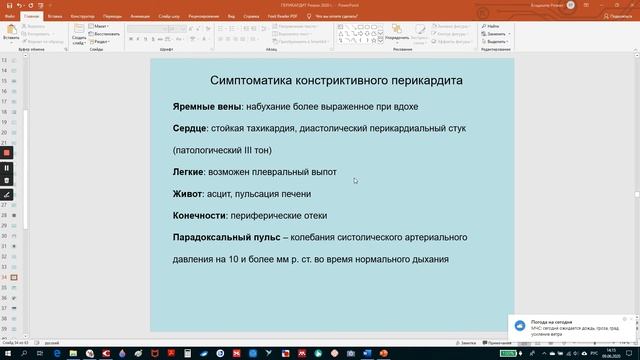Click the bulleted list icon
Image resolution: width=640 pixels, height=360 pixels.
[x=221, y=29]
